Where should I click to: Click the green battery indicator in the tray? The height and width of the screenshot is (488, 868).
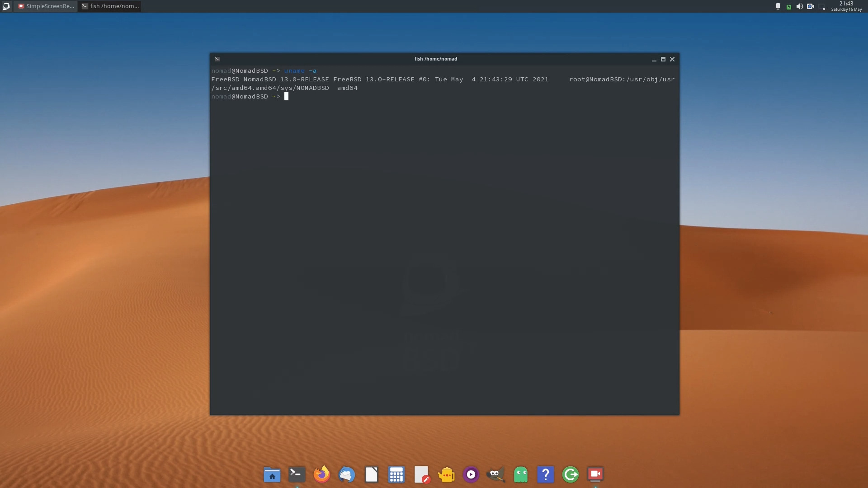coord(788,6)
